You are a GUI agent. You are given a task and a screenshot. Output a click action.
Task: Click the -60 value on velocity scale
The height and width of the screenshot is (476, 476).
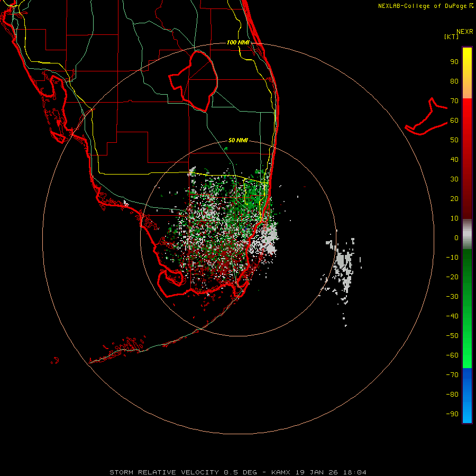(452, 355)
